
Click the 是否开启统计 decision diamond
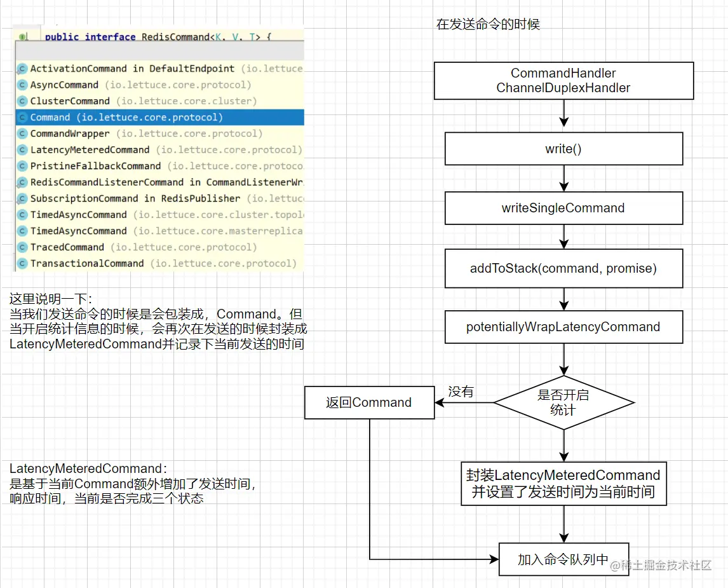[564, 402]
